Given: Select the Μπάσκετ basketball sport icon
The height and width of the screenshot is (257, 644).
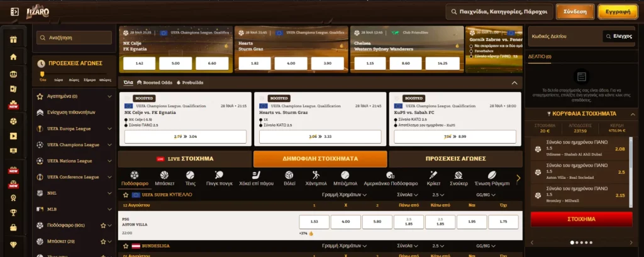Looking at the screenshot, I should pyautogui.click(x=164, y=178).
